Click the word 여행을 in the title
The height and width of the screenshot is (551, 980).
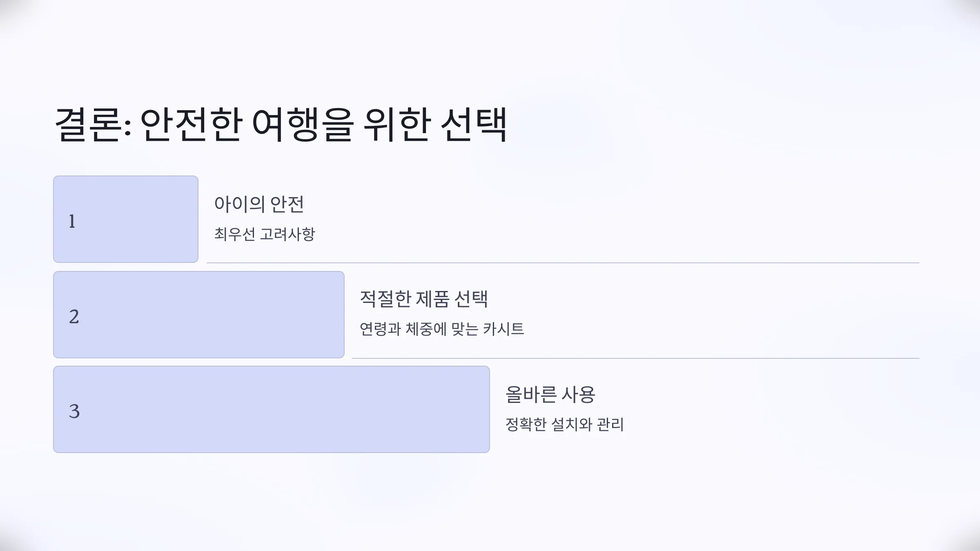tap(302, 124)
